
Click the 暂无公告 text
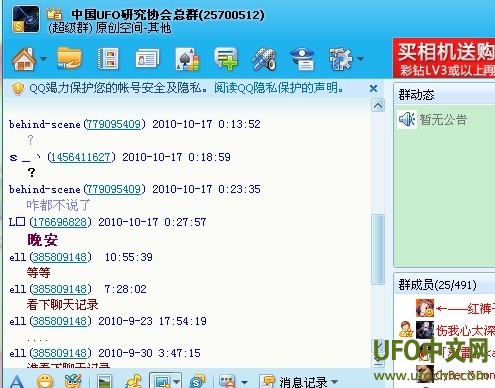pyautogui.click(x=443, y=119)
